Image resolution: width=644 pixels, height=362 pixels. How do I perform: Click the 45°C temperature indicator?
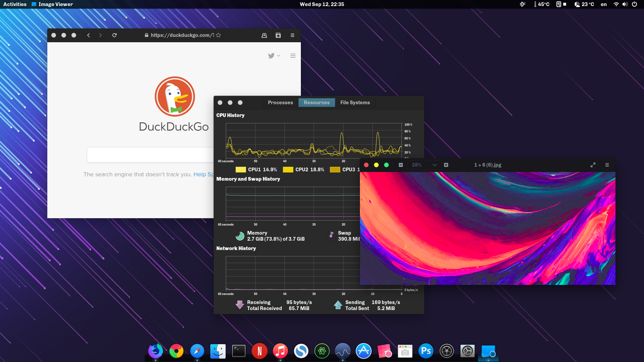coord(541,4)
